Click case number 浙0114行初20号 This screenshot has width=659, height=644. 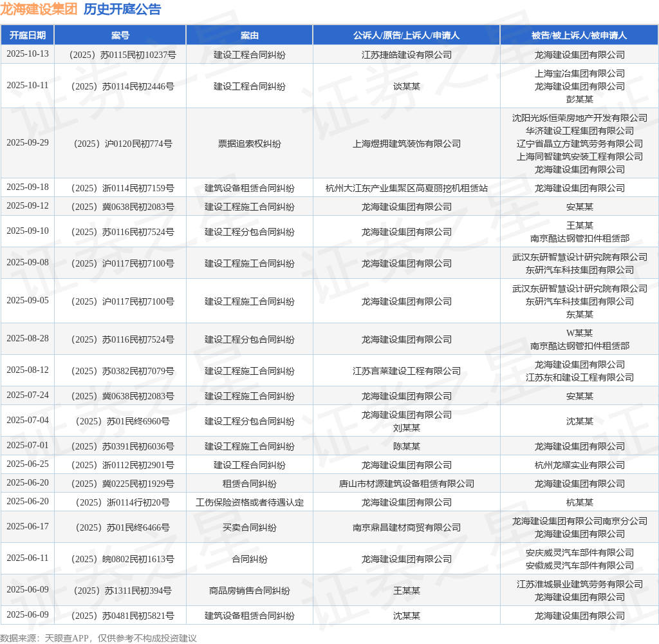coord(122,502)
